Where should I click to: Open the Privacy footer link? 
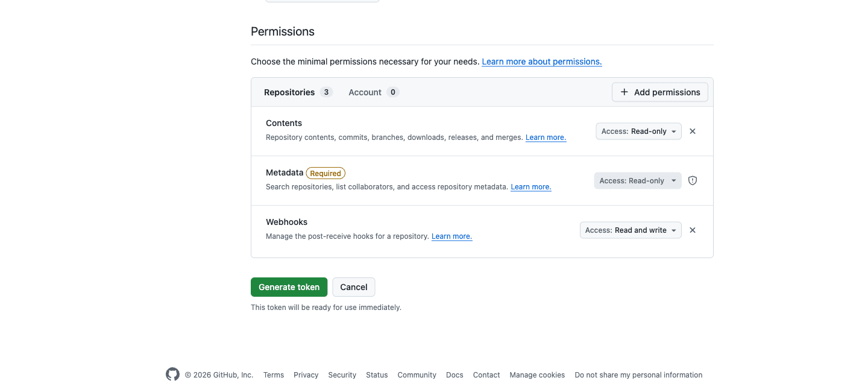306,375
